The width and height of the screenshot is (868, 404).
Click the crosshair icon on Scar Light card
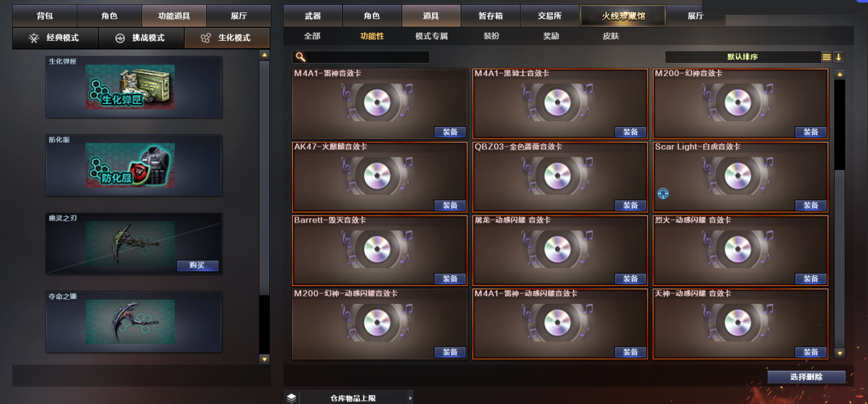663,193
